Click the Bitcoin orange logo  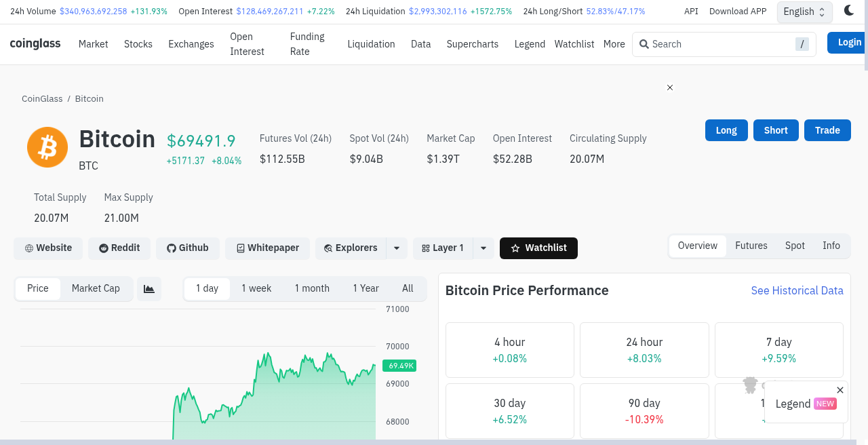tap(47, 147)
